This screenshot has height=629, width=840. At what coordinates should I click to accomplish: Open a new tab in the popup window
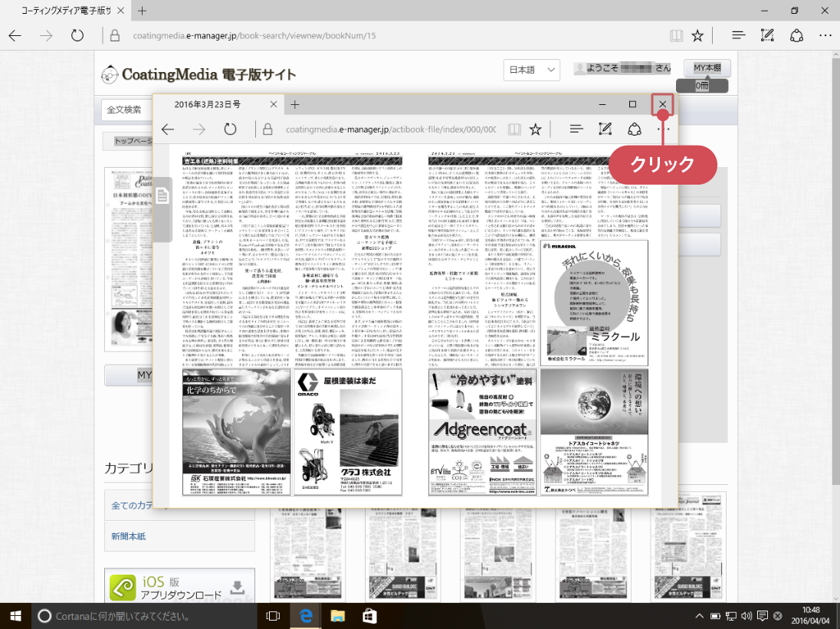[x=295, y=104]
